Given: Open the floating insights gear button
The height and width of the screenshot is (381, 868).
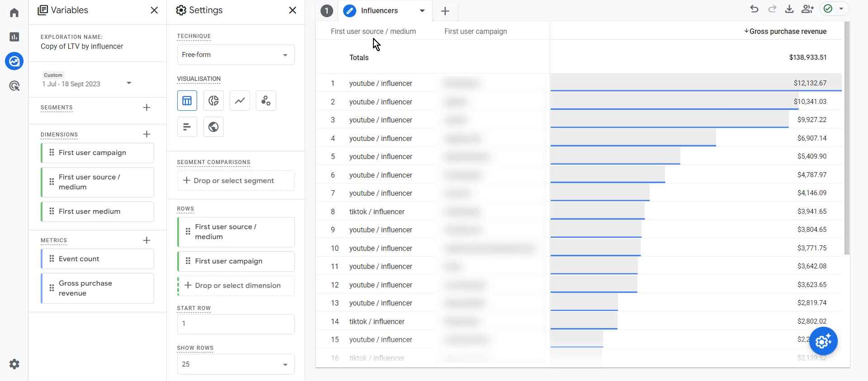Looking at the screenshot, I should click(823, 341).
